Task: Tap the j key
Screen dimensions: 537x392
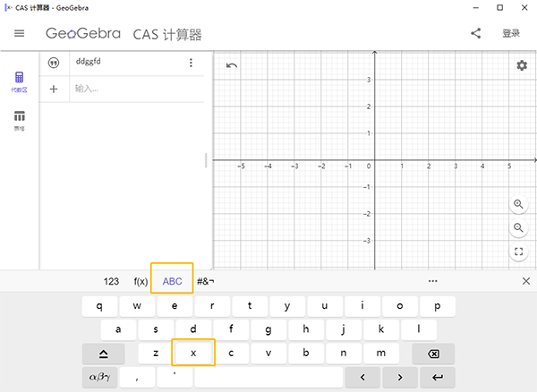Action: pos(344,329)
